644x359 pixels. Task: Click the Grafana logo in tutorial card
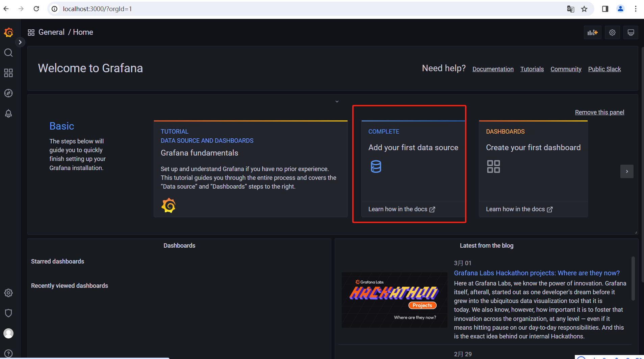click(x=169, y=205)
